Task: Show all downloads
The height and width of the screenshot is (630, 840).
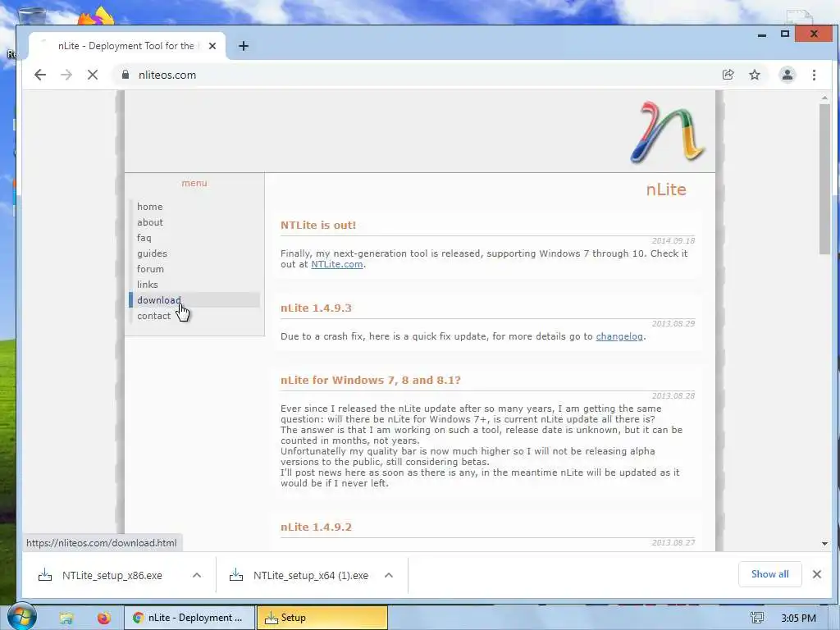Action: [x=769, y=574]
